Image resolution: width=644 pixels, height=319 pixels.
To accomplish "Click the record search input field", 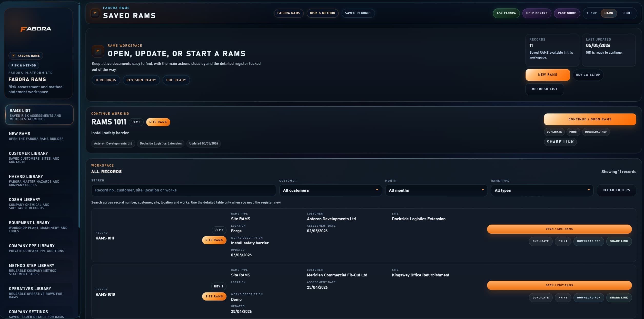I will (183, 190).
